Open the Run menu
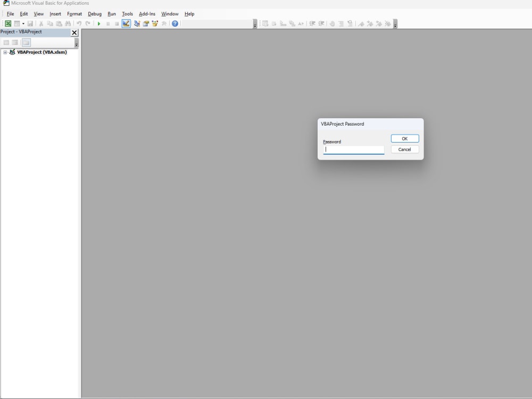 [x=112, y=14]
